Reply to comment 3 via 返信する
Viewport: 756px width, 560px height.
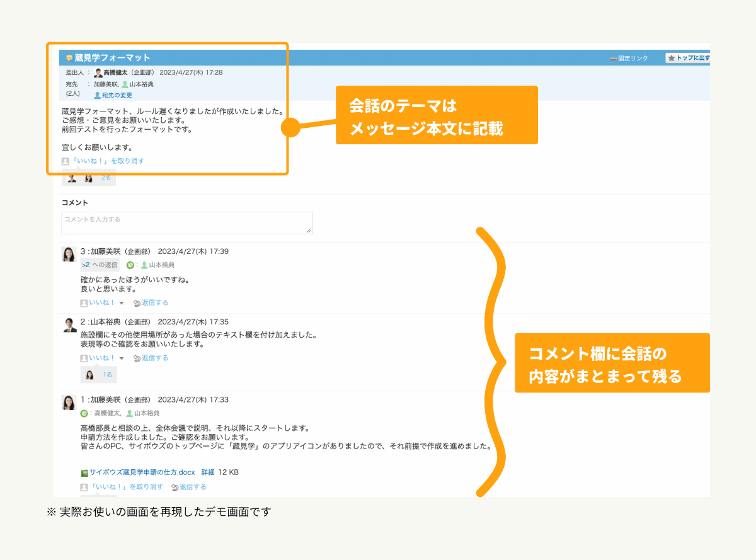[x=154, y=303]
